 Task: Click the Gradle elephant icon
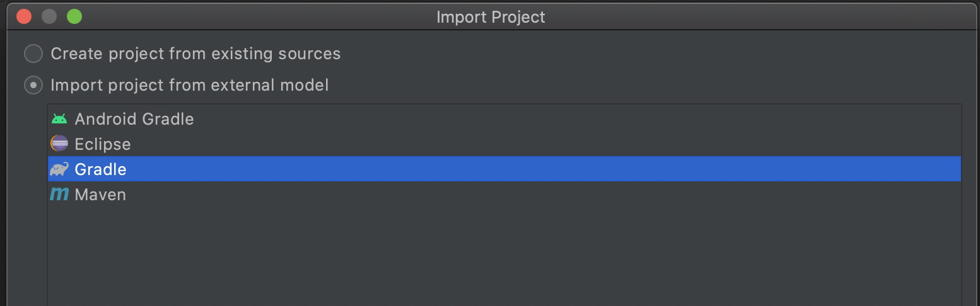tap(59, 169)
